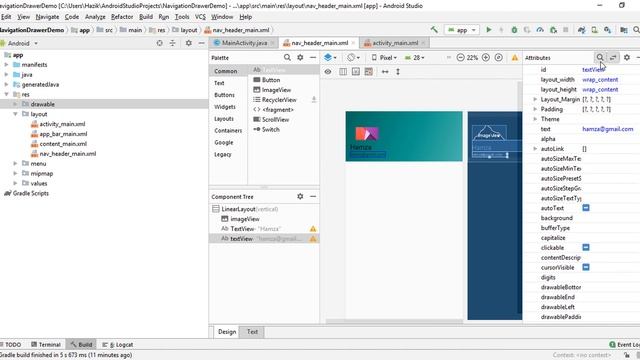The image size is (640, 360).
Task: Open Logcat tool window
Action: pyautogui.click(x=118, y=344)
